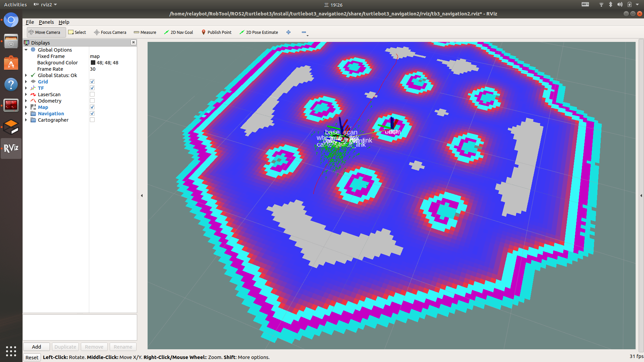Activate the 2D Nav Goal tool
Viewport: 644px width, 362px height.
pyautogui.click(x=178, y=32)
